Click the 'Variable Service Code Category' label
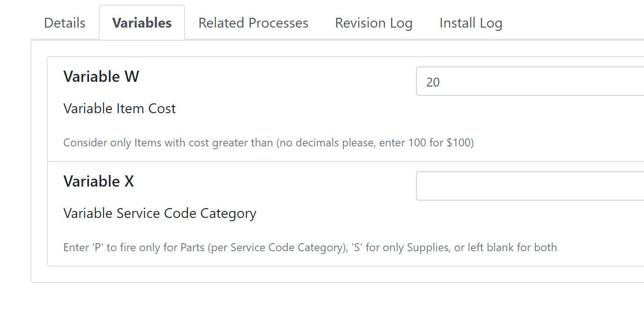Screen dimensions: 644x326 tap(160, 213)
